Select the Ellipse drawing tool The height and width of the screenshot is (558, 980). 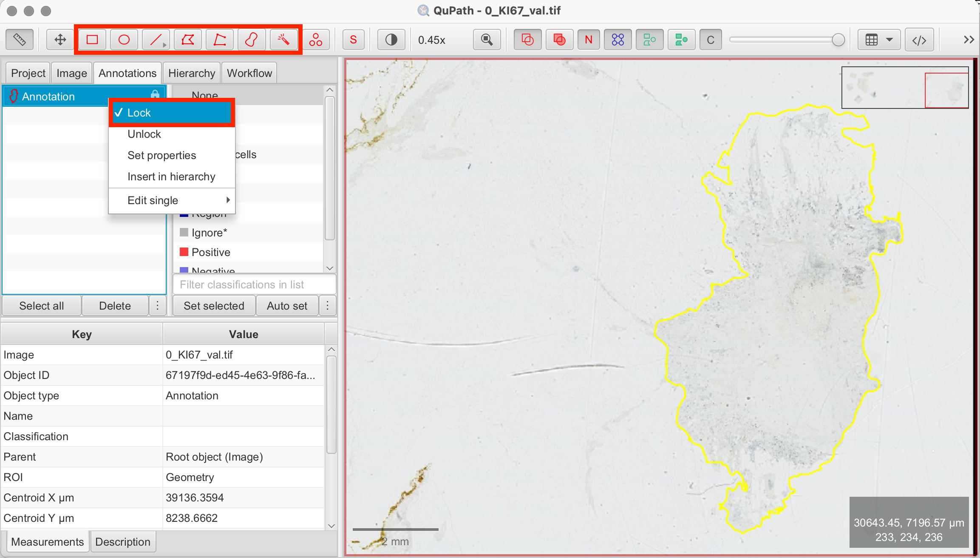pos(124,40)
